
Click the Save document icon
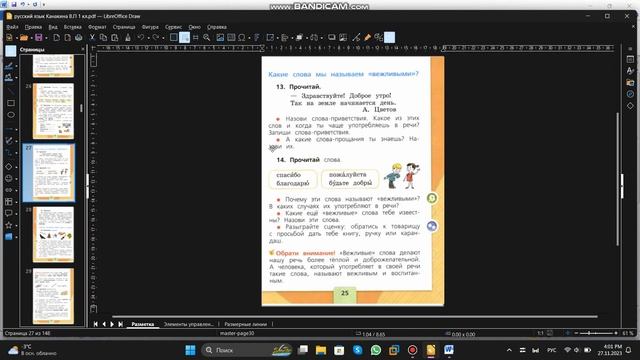[x=38, y=38]
